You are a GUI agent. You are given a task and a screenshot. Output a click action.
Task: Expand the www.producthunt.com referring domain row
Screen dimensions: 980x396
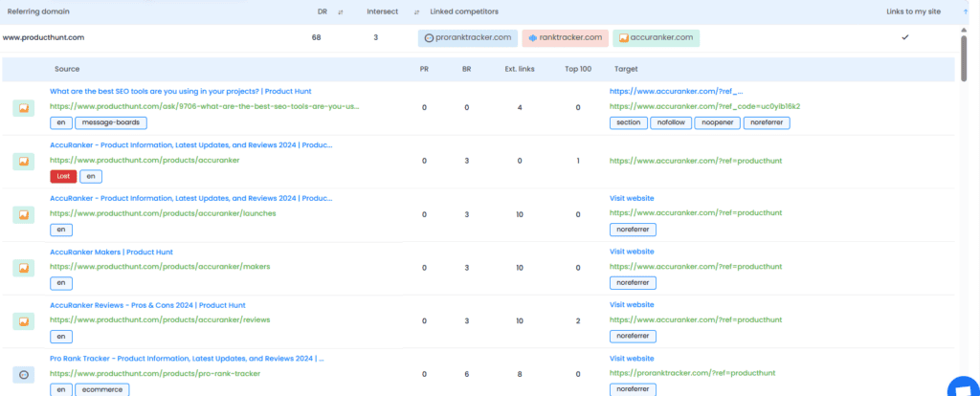pyautogui.click(x=43, y=38)
